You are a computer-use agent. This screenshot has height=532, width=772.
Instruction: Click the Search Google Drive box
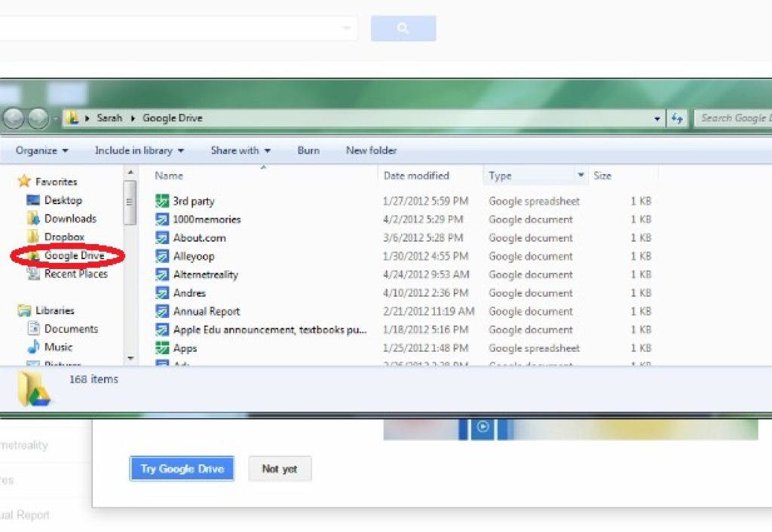click(733, 118)
